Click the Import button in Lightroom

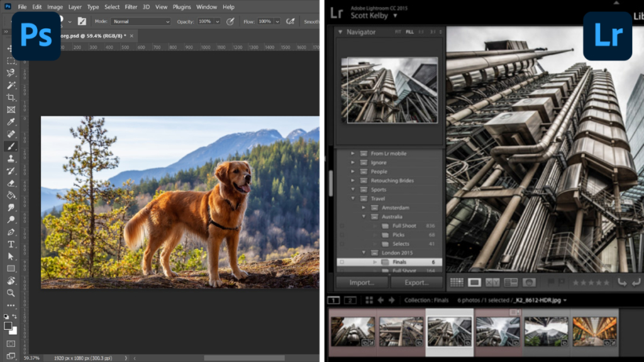(x=362, y=282)
